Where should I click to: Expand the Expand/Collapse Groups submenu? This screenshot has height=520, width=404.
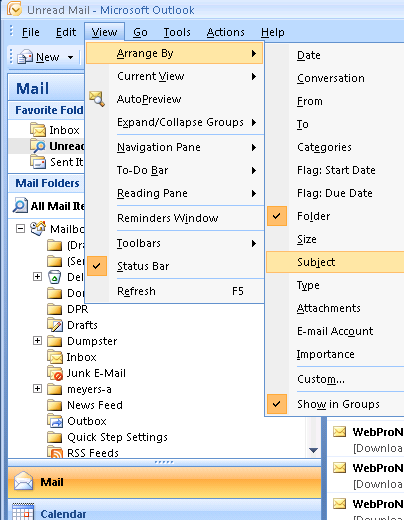175,122
